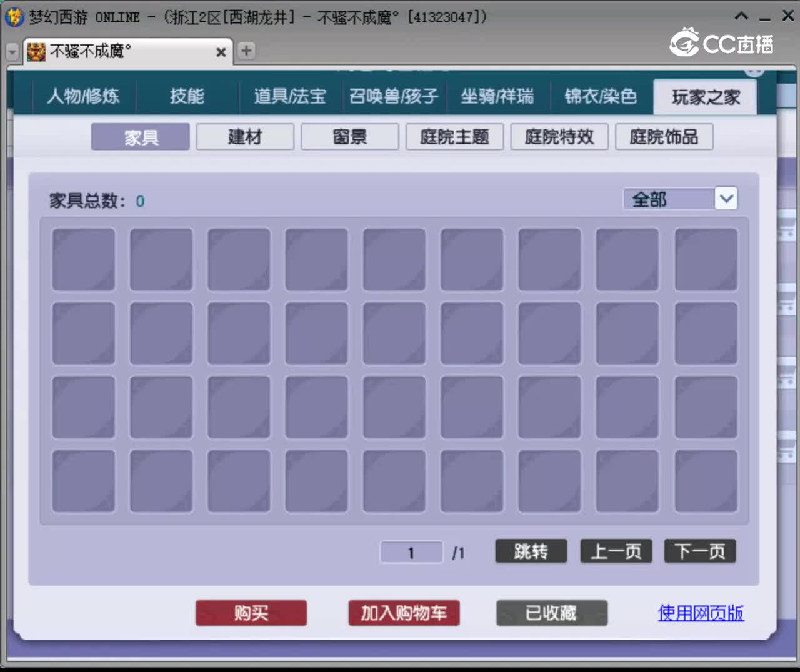Go to the 坐骑/祥瑞 tab

coord(497,96)
